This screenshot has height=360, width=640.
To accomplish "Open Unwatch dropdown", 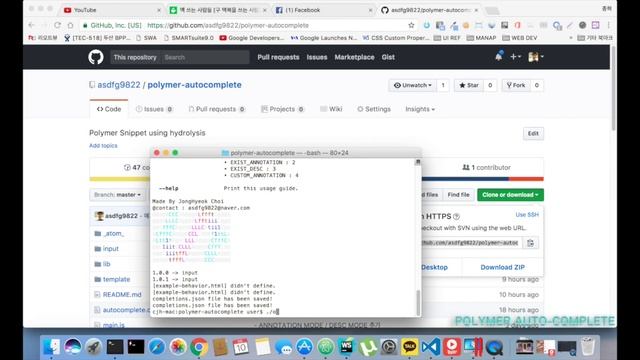I will 413,85.
